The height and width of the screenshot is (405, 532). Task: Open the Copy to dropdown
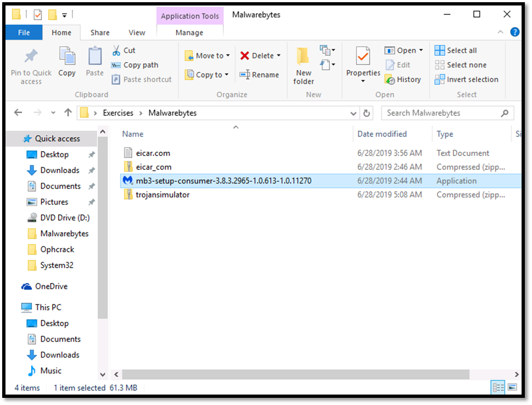pyautogui.click(x=206, y=75)
